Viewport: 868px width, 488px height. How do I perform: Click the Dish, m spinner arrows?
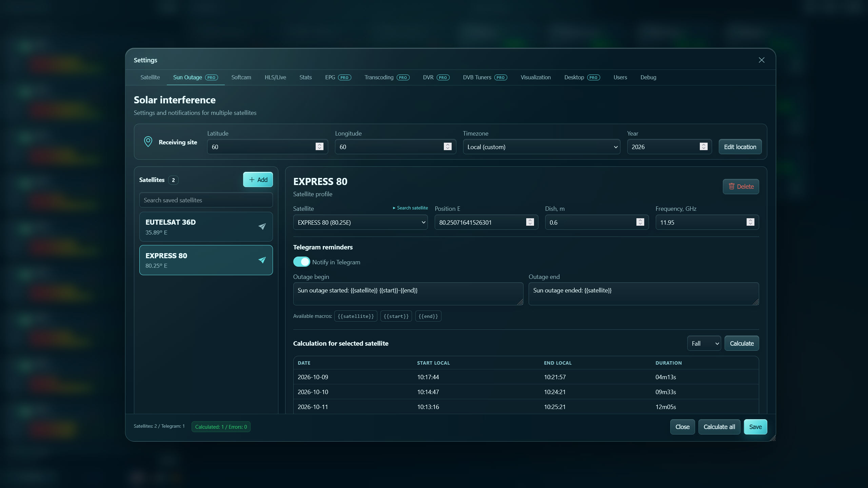[640, 222]
